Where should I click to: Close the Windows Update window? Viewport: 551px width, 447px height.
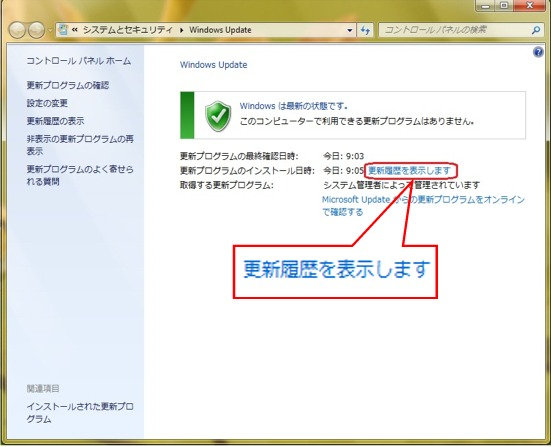click(x=530, y=6)
